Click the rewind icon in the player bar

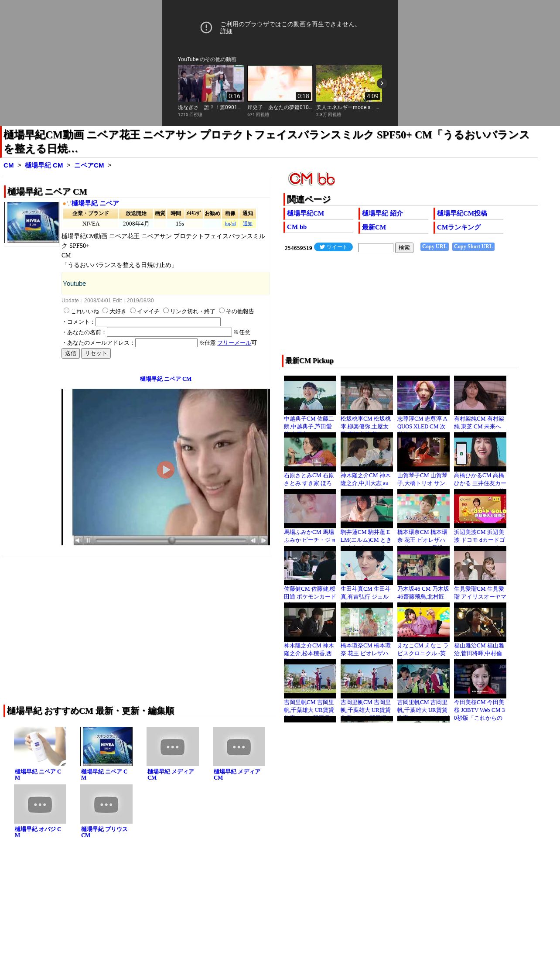[x=253, y=540]
